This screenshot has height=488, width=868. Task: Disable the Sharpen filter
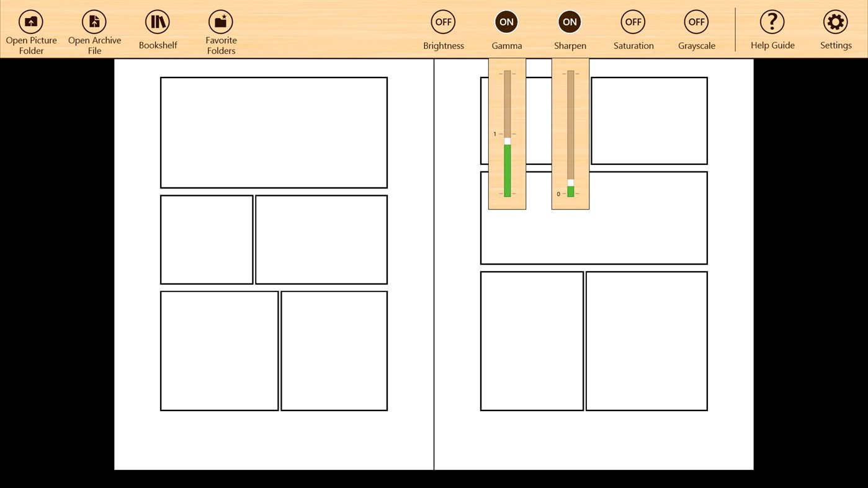pos(570,22)
